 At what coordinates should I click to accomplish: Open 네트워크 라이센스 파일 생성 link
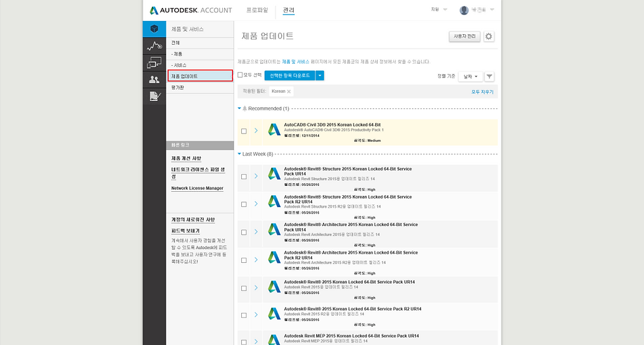click(x=198, y=172)
